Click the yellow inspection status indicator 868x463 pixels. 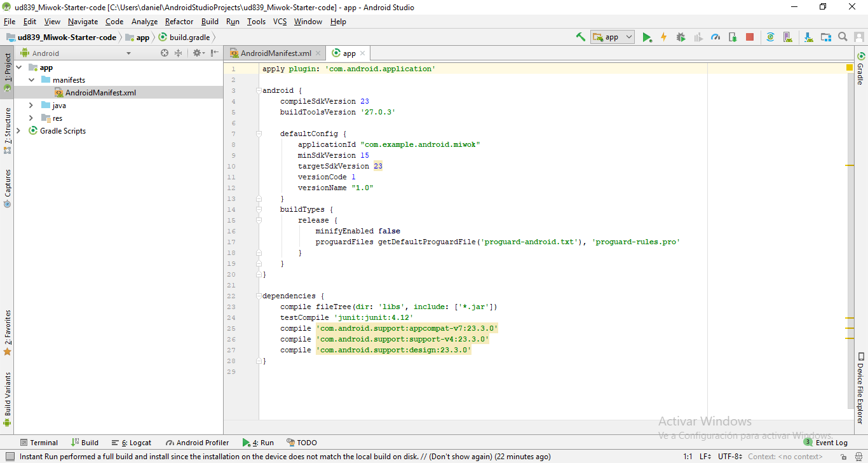coord(850,67)
